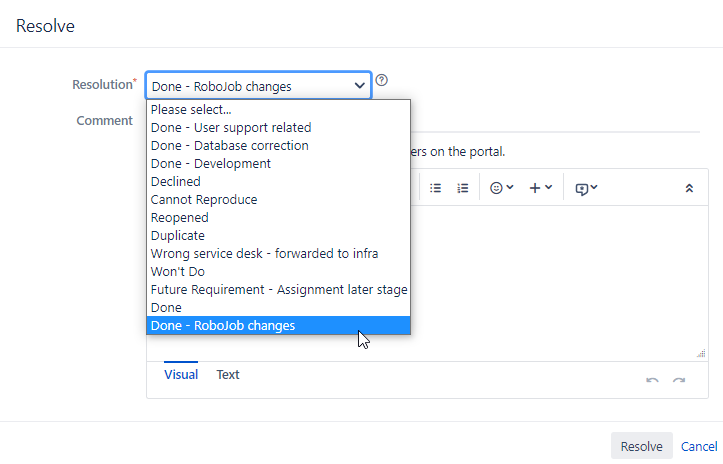The image size is (723, 464).
Task: Click the numbered list icon
Action: (x=462, y=188)
